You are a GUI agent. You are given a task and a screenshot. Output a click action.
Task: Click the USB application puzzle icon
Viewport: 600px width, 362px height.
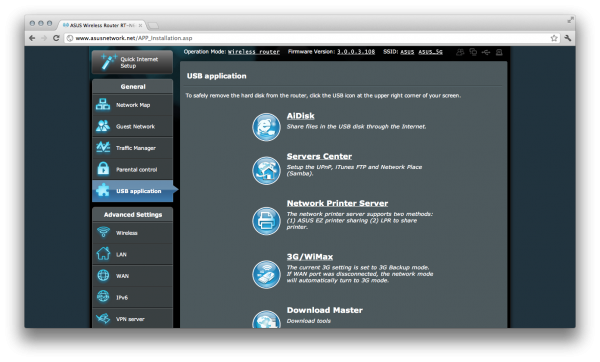(103, 190)
